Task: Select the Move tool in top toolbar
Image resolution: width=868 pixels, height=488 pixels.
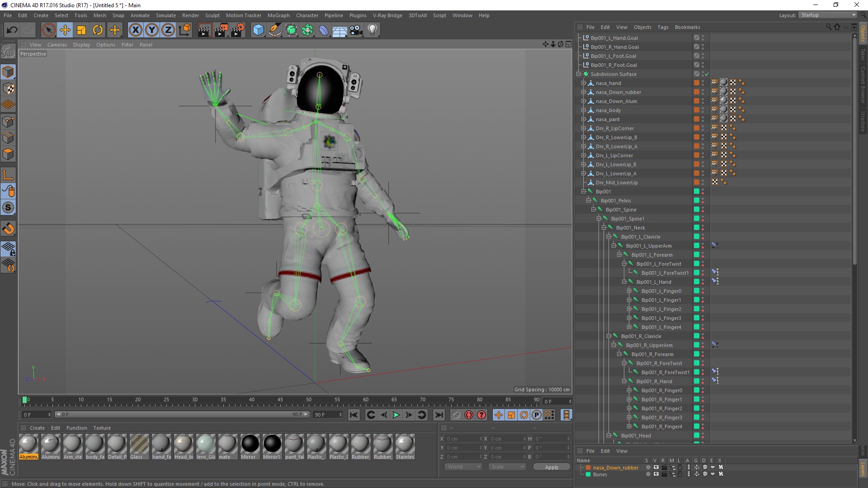Action: (x=65, y=30)
